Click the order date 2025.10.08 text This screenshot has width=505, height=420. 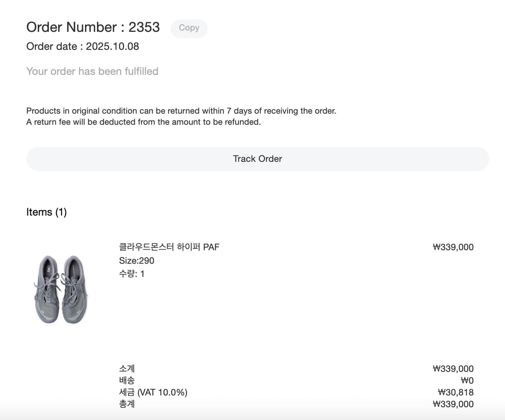point(83,46)
